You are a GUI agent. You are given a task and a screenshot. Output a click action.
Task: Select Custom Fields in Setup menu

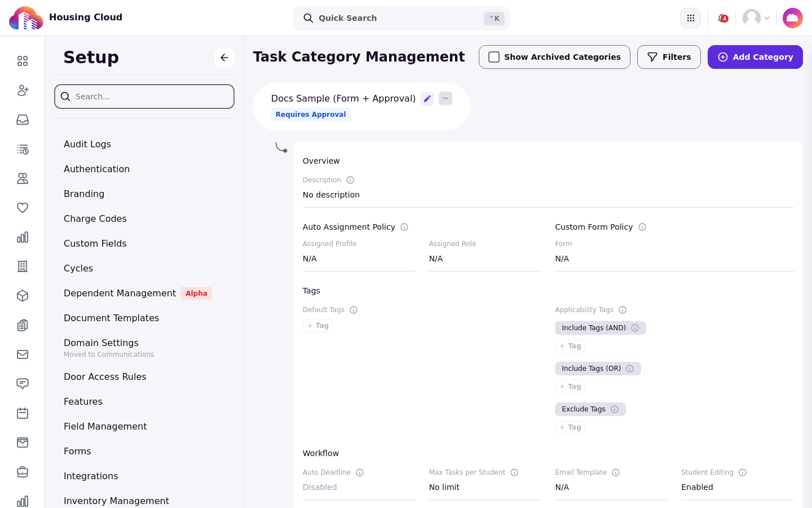[x=95, y=243]
